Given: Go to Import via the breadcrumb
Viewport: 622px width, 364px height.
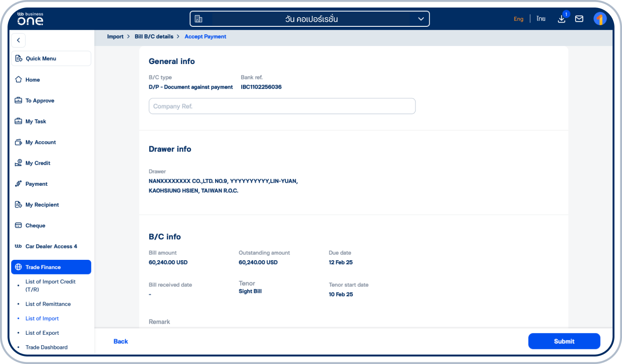Looking at the screenshot, I should pos(115,36).
